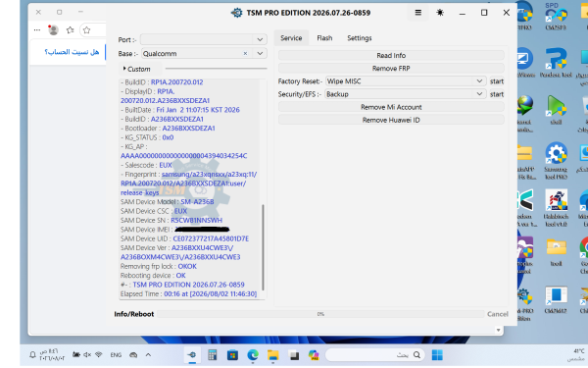Open the TSM hamburger menu
This screenshot has height=368, width=588.
pos(417,13)
